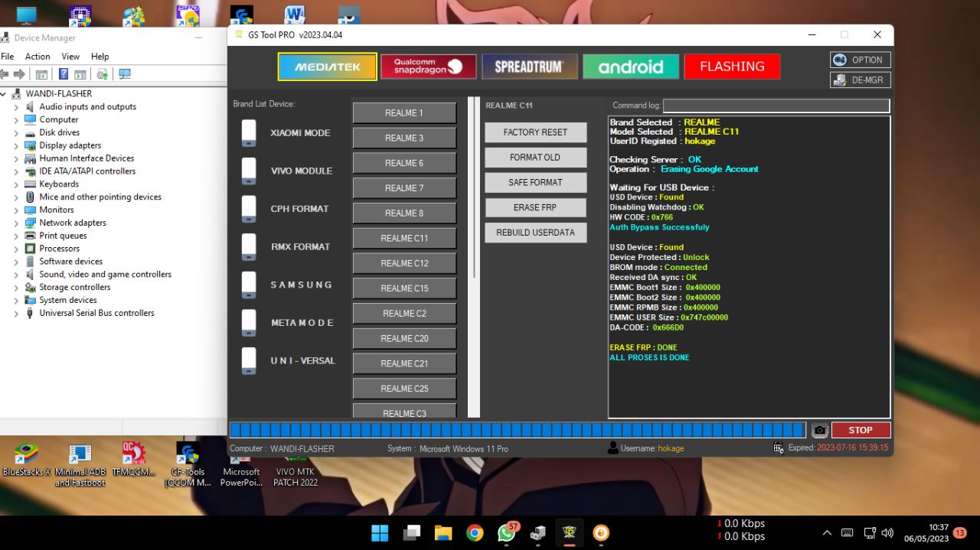
Task: Select XIAOMI MODE phone icon
Action: (x=249, y=132)
